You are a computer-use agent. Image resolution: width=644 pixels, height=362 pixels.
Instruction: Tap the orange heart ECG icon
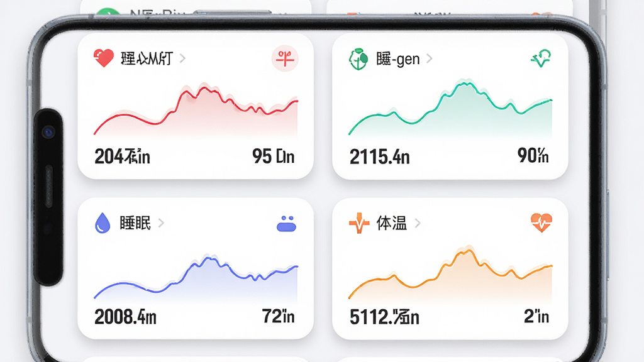[x=541, y=223]
